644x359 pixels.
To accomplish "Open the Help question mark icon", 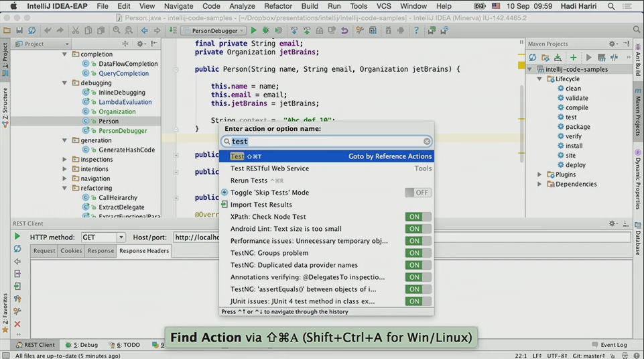I will (x=416, y=30).
